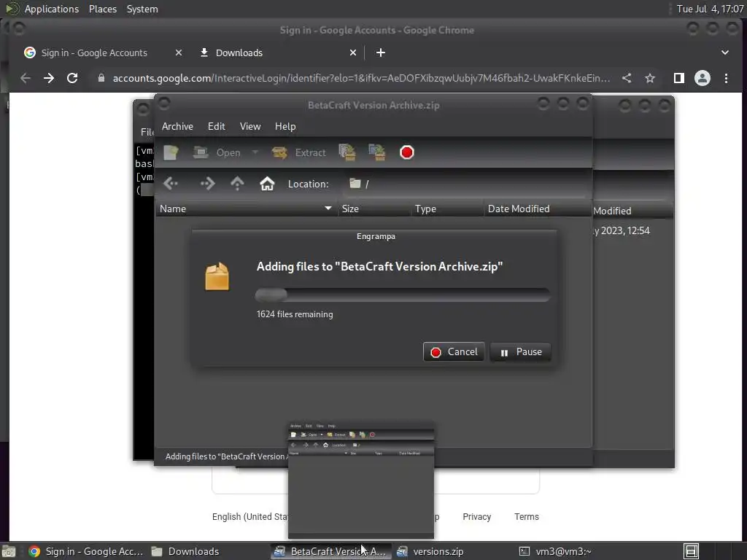
Task: Open Chrome's three-dot menu
Action: click(x=726, y=78)
